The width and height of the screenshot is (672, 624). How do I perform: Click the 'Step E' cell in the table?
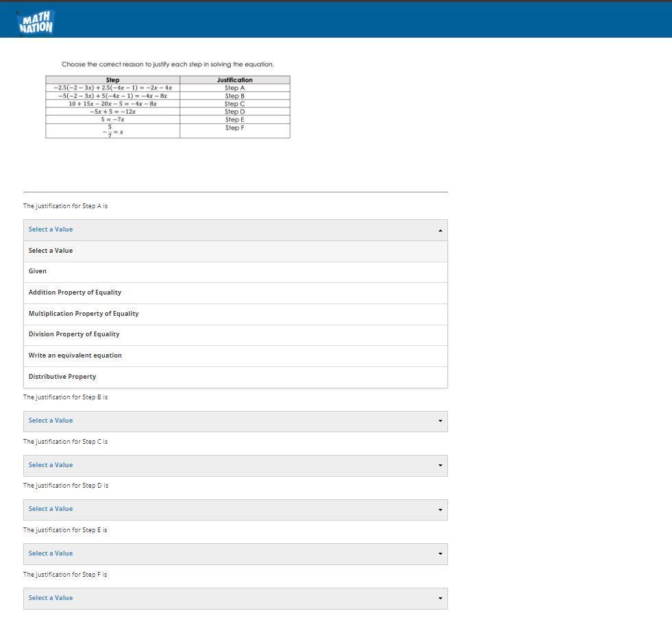(235, 120)
